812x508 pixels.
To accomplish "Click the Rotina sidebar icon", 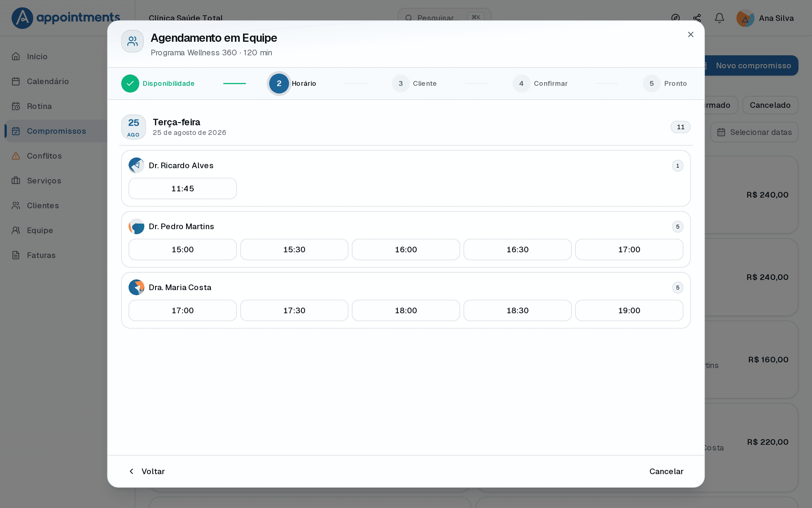I will pos(16,106).
